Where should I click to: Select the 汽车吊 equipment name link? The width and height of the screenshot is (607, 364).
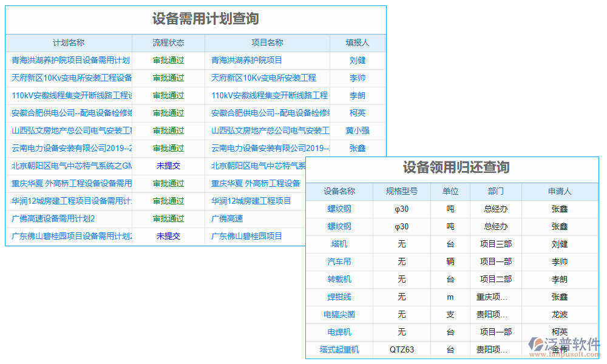341,261
